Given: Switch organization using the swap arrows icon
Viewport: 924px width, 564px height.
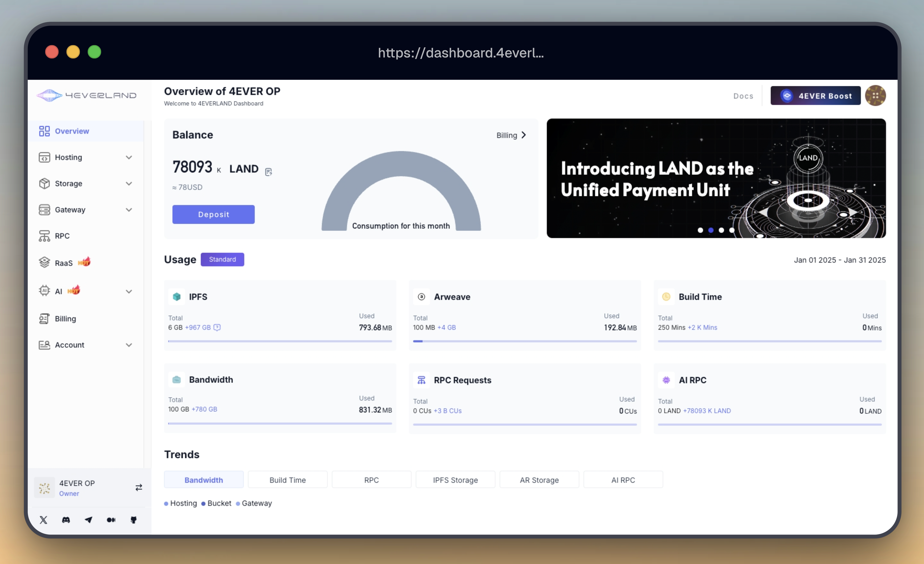Looking at the screenshot, I should click(x=139, y=487).
